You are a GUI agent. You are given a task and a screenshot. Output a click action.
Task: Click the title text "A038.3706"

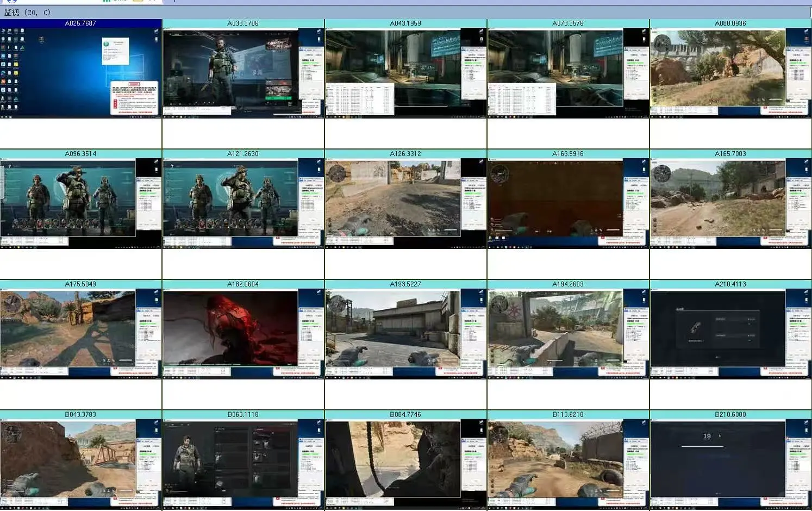[x=243, y=23]
